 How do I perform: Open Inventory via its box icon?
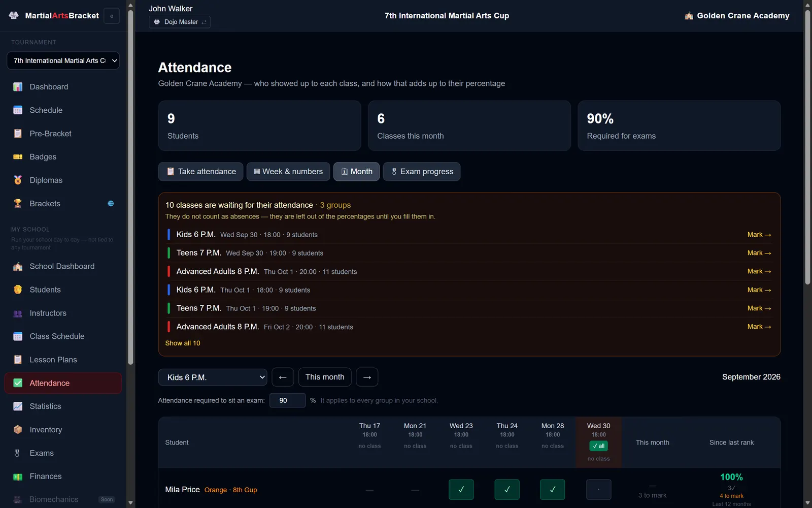18,430
